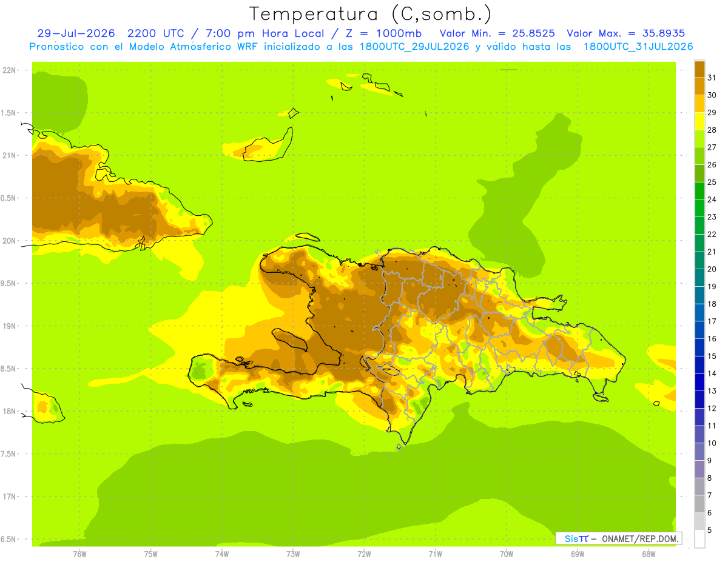Viewport: 728px width, 562px height.
Task: Click the olive green swatch between 25 and 26
Action: 699,173
